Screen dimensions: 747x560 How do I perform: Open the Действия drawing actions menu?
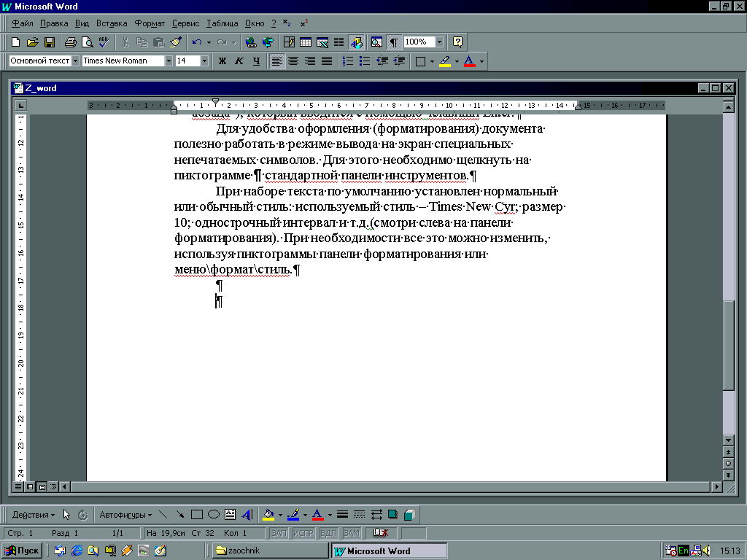(34, 515)
